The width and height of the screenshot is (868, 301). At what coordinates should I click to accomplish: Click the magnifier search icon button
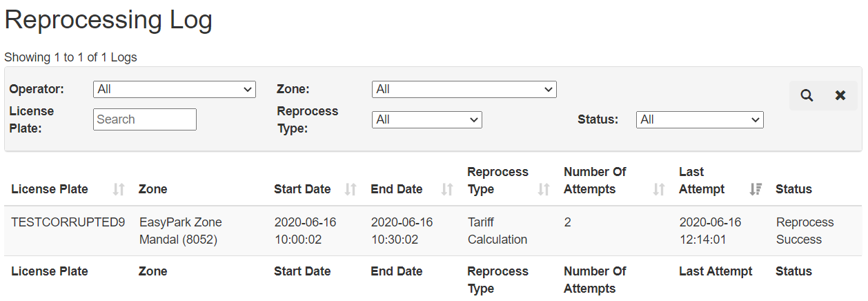[x=807, y=96]
